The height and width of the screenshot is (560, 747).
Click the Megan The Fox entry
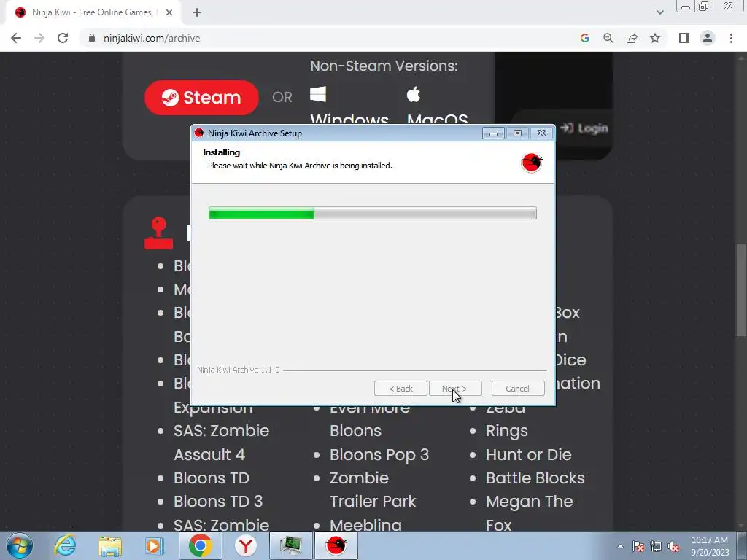[x=530, y=513]
